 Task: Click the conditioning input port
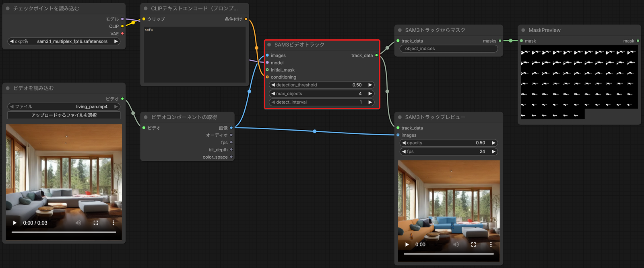click(267, 77)
